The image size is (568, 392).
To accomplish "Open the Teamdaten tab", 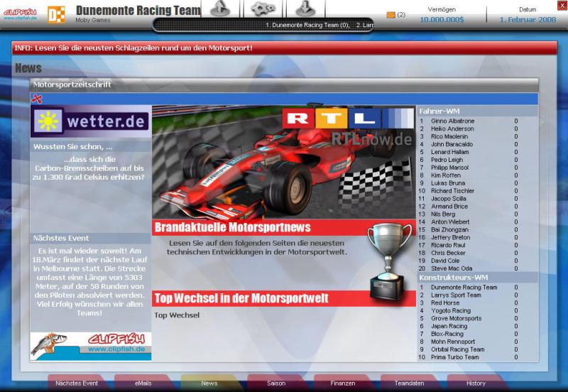I will click(x=409, y=383).
